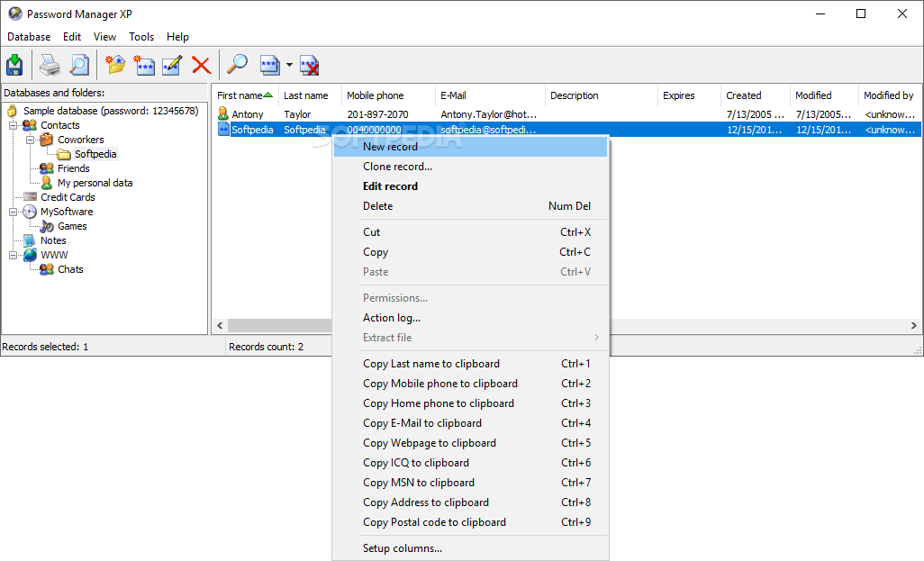This screenshot has width=924, height=561.
Task: Choose Copy Address to clipboard
Action: (x=470, y=502)
